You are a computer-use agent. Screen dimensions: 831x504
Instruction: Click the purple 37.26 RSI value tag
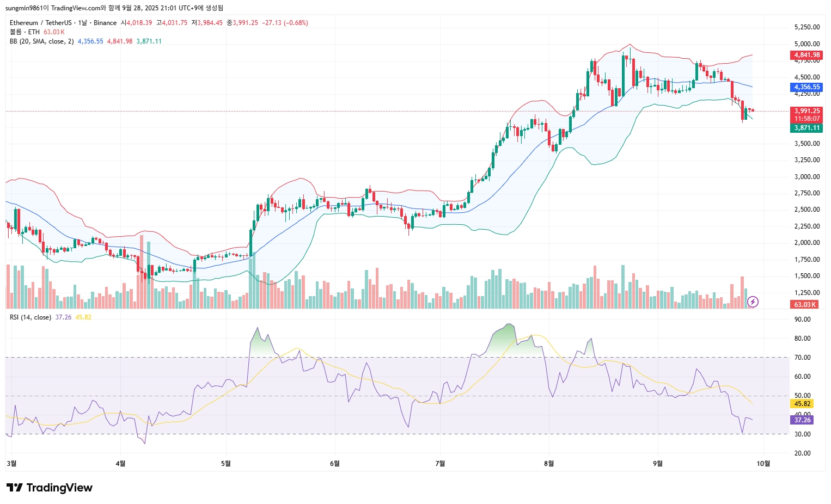pos(802,420)
